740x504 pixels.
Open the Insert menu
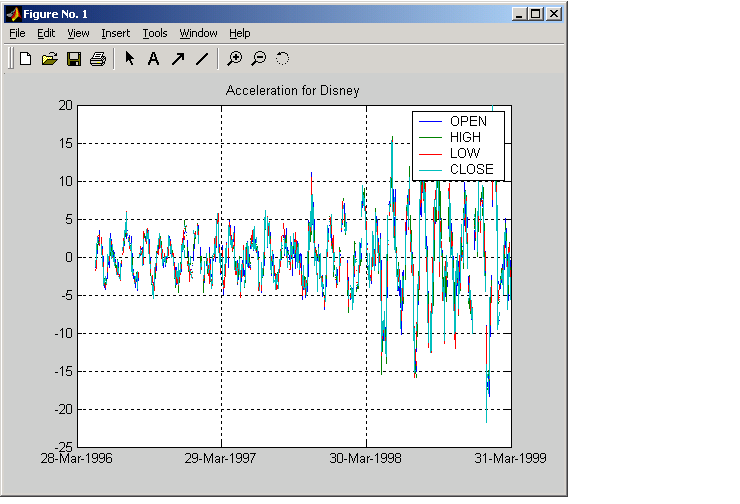[116, 34]
